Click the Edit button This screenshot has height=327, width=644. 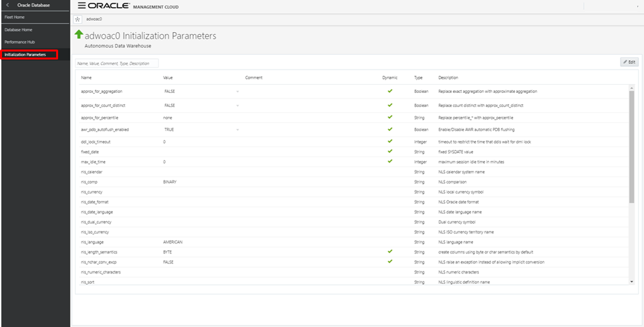[629, 62]
